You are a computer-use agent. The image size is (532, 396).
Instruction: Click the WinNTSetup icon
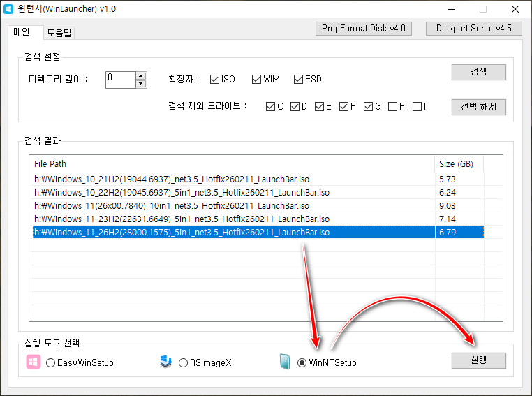click(285, 362)
